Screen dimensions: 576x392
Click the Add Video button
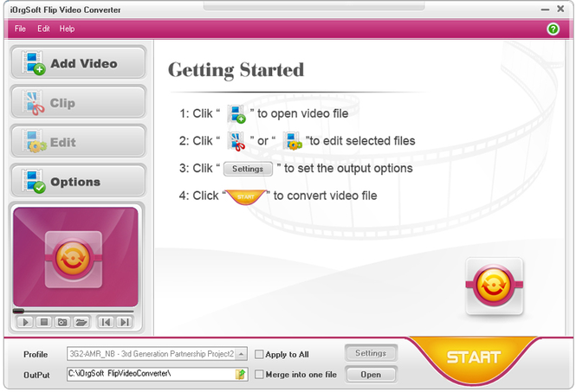pos(78,63)
